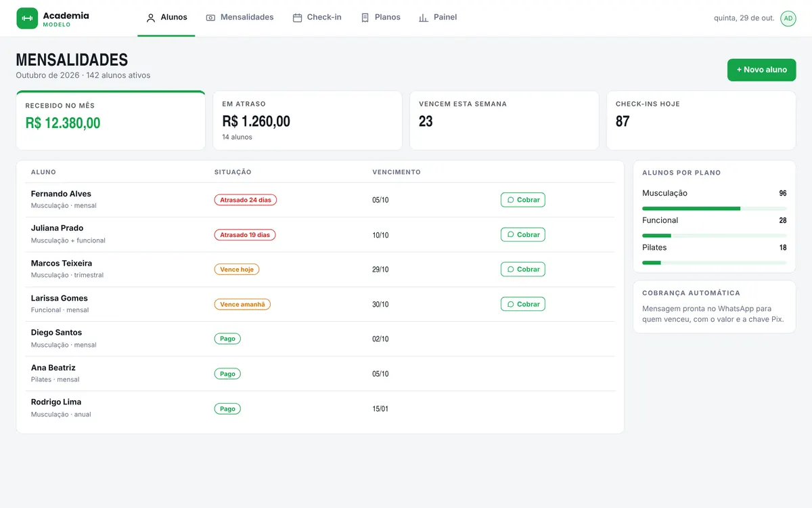812x508 pixels.
Task: Click the AD user avatar
Action: point(788,18)
